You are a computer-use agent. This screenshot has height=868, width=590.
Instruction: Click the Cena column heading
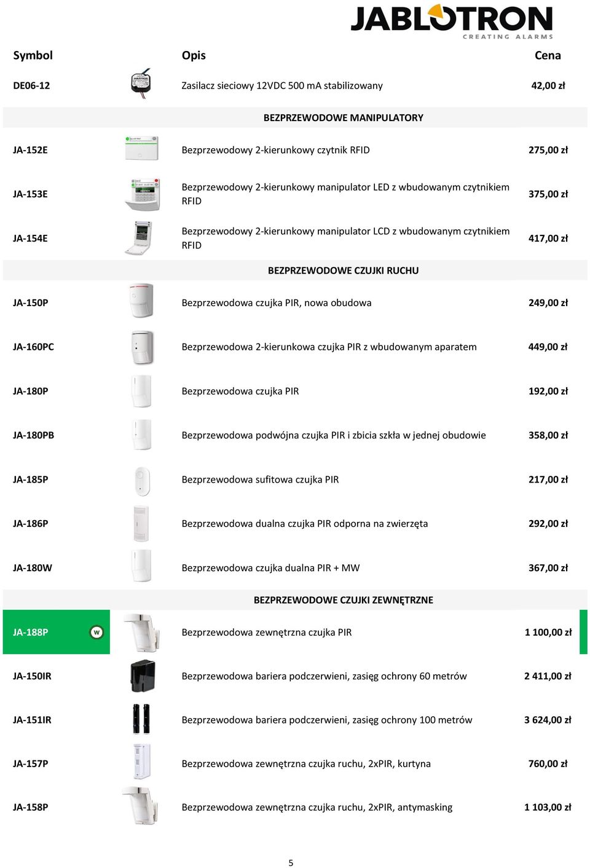(548, 55)
